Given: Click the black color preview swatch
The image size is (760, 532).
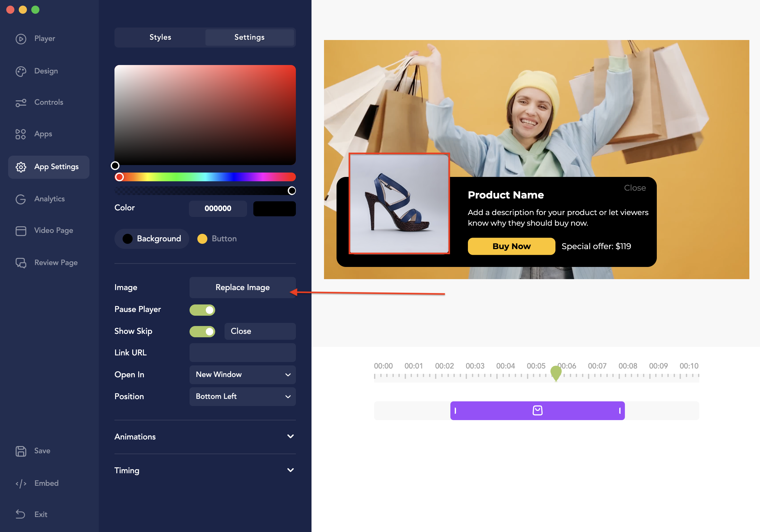Looking at the screenshot, I should 274,208.
